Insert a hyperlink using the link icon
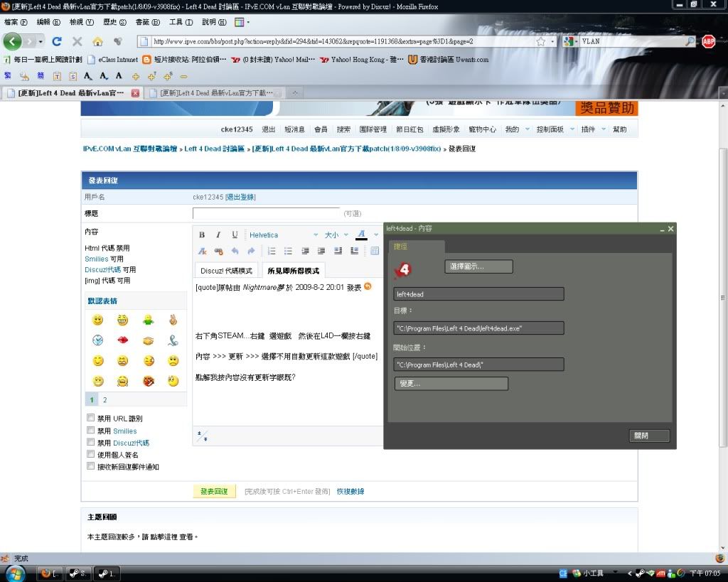 pyautogui.click(x=218, y=251)
